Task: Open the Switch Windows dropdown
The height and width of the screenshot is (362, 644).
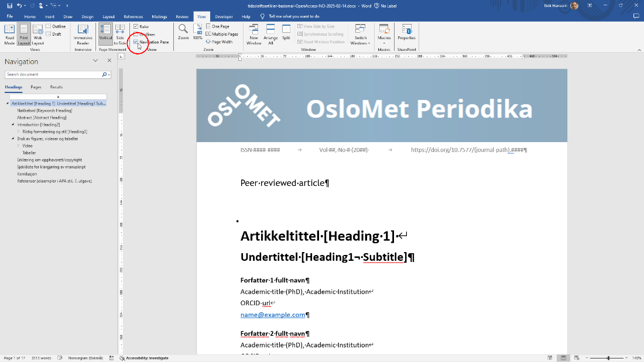Action: (360, 34)
